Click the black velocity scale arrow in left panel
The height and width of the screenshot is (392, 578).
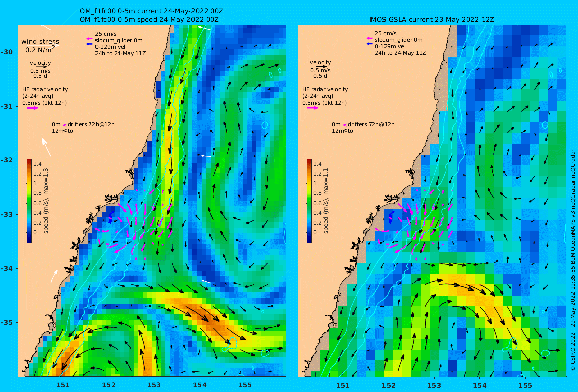(x=42, y=67)
